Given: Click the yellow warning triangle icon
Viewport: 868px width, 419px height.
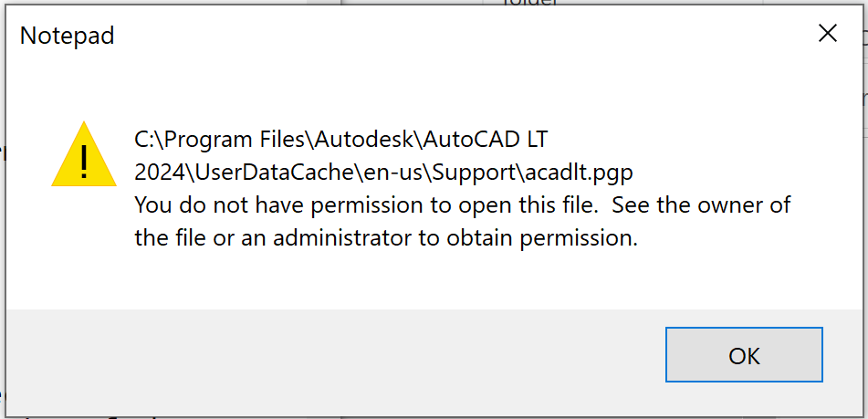Looking at the screenshot, I should 84,155.
